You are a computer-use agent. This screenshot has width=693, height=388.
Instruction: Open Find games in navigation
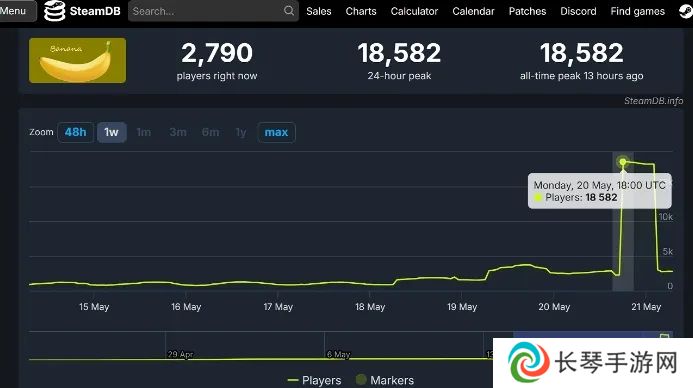(637, 11)
